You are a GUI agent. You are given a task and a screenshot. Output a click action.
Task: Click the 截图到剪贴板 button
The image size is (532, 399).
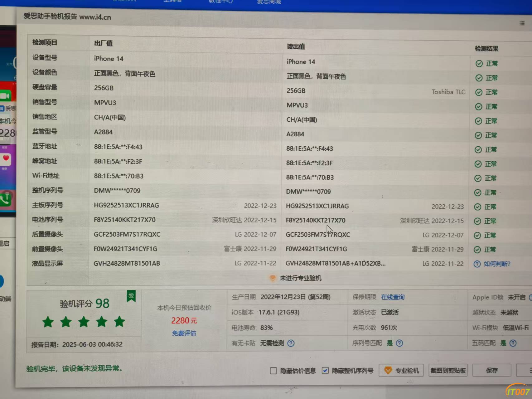448,371
